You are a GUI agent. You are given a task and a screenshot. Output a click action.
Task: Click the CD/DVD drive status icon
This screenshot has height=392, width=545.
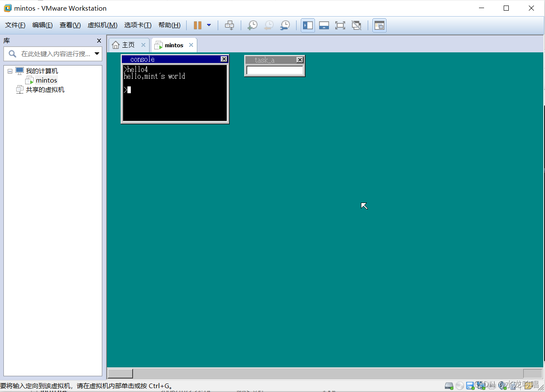point(459,386)
